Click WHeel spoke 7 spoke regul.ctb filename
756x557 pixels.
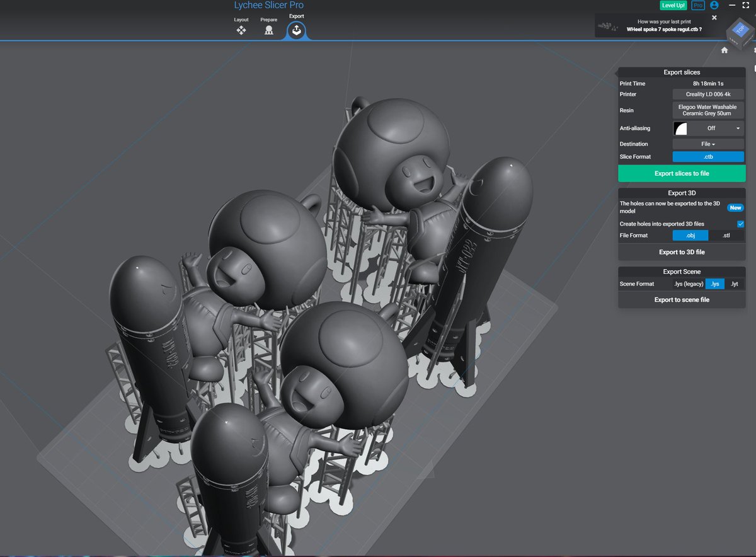click(665, 29)
